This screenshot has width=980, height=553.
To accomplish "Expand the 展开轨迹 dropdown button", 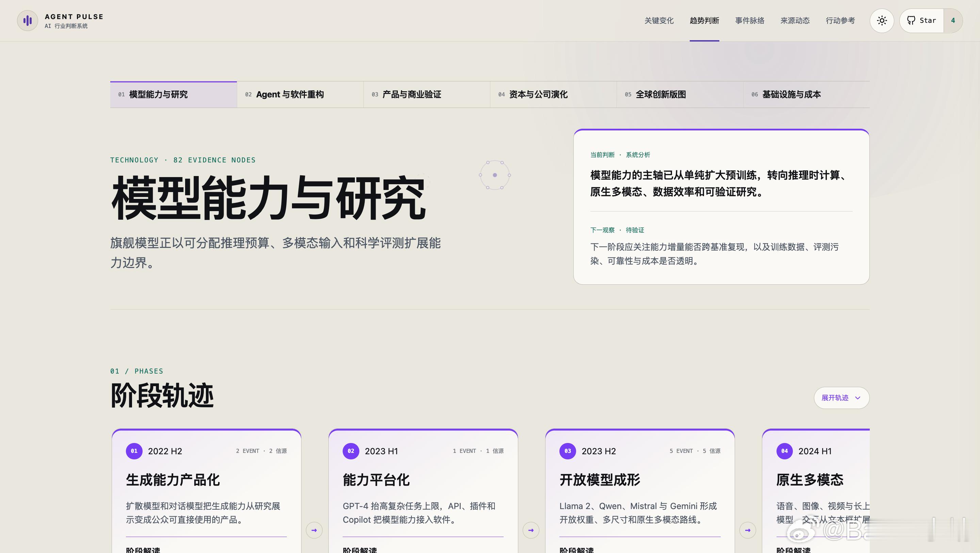I will pyautogui.click(x=842, y=398).
